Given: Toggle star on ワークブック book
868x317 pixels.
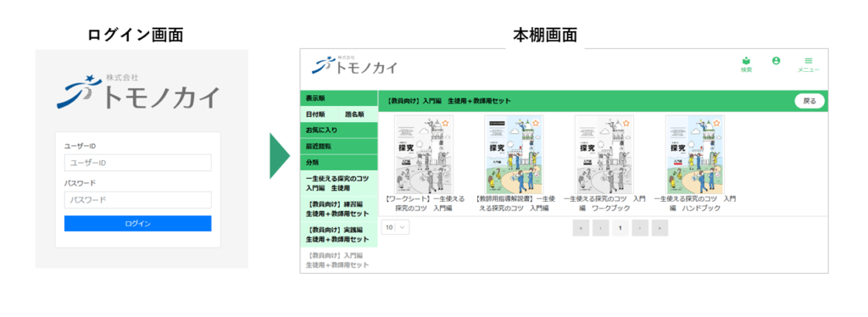Looking at the screenshot, I should coord(626,122).
